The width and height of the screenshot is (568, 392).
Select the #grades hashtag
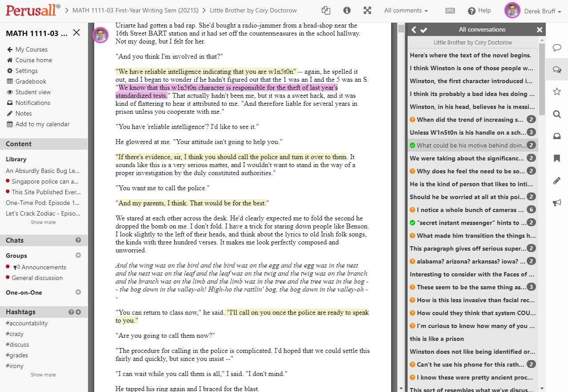click(x=17, y=355)
